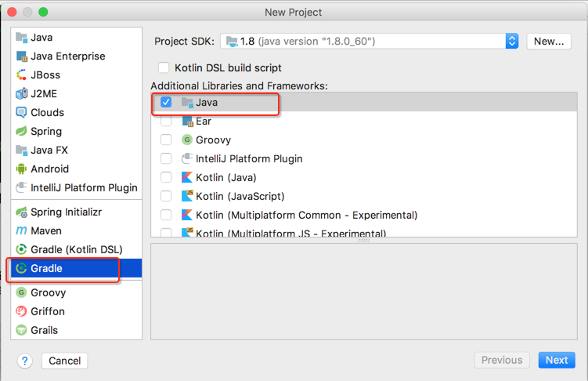Click the New... SDK button
This screenshot has width=588, height=381.
(549, 42)
